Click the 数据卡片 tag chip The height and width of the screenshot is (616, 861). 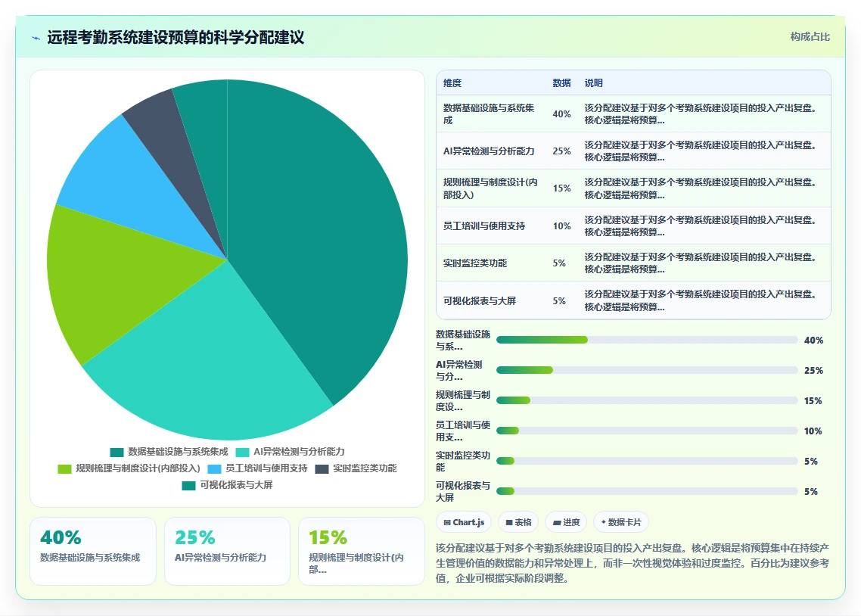point(621,522)
